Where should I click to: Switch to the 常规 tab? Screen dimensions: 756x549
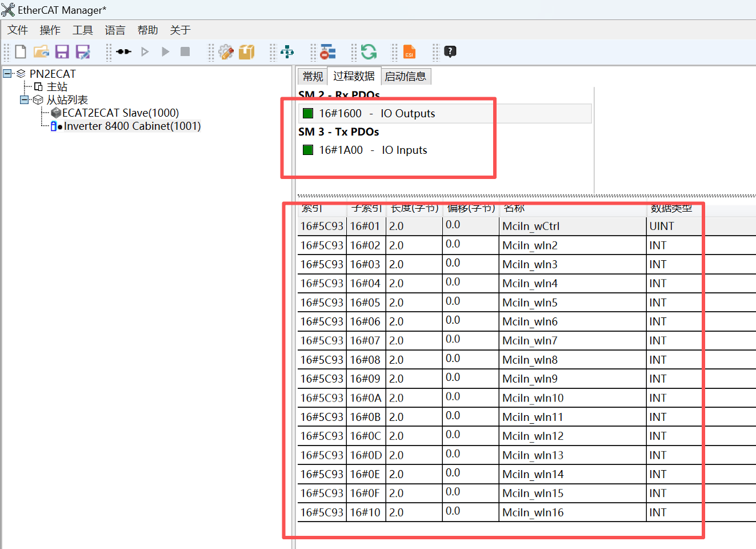coord(313,77)
